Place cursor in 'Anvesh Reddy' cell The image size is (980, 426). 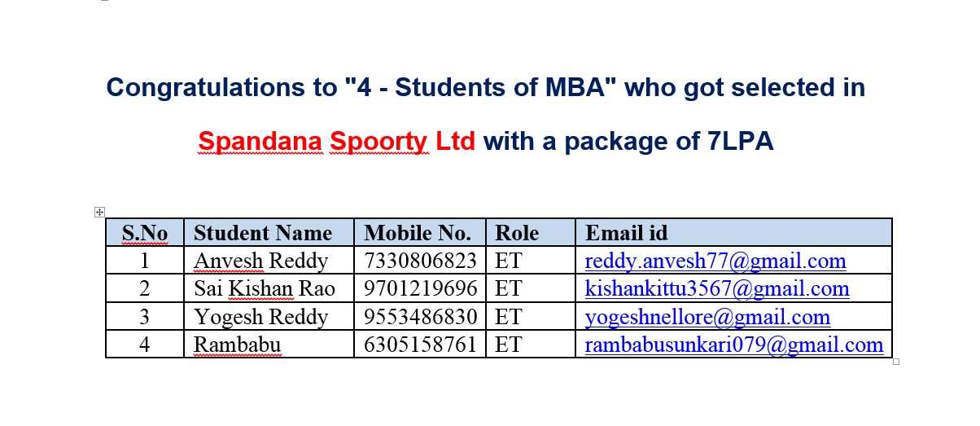coord(260,261)
